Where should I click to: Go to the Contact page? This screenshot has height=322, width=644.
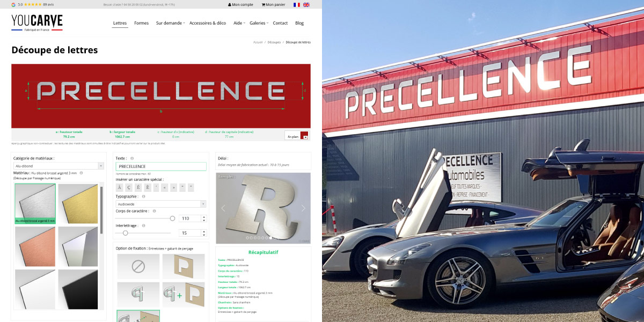tap(280, 23)
